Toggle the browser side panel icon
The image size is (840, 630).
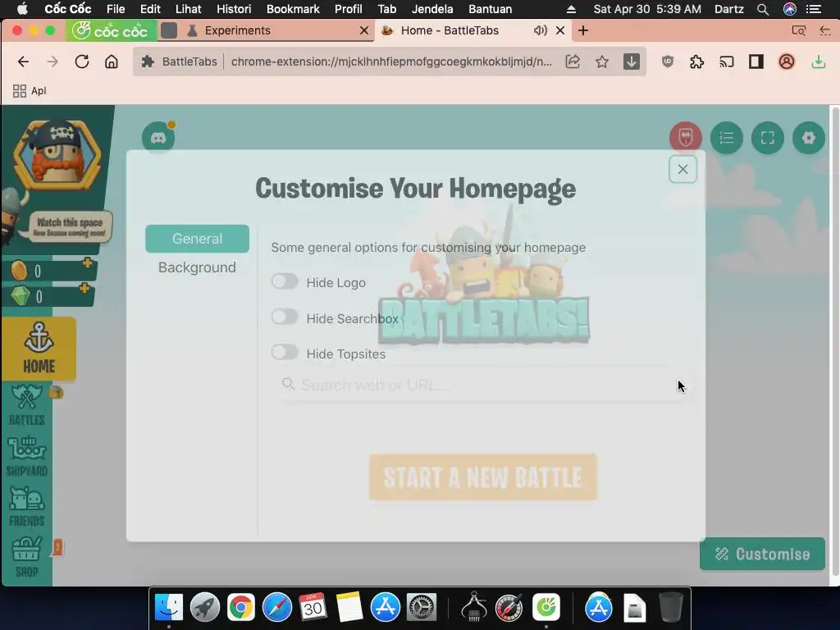click(x=756, y=62)
